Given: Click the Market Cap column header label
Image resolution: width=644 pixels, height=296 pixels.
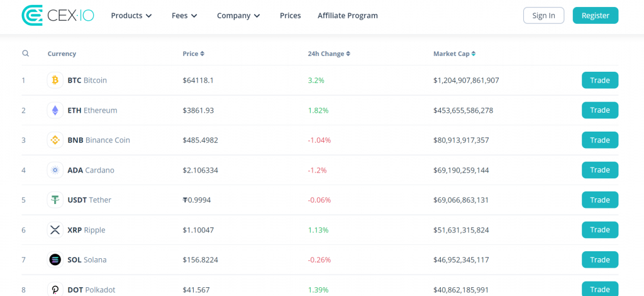Looking at the screenshot, I should (x=452, y=54).
